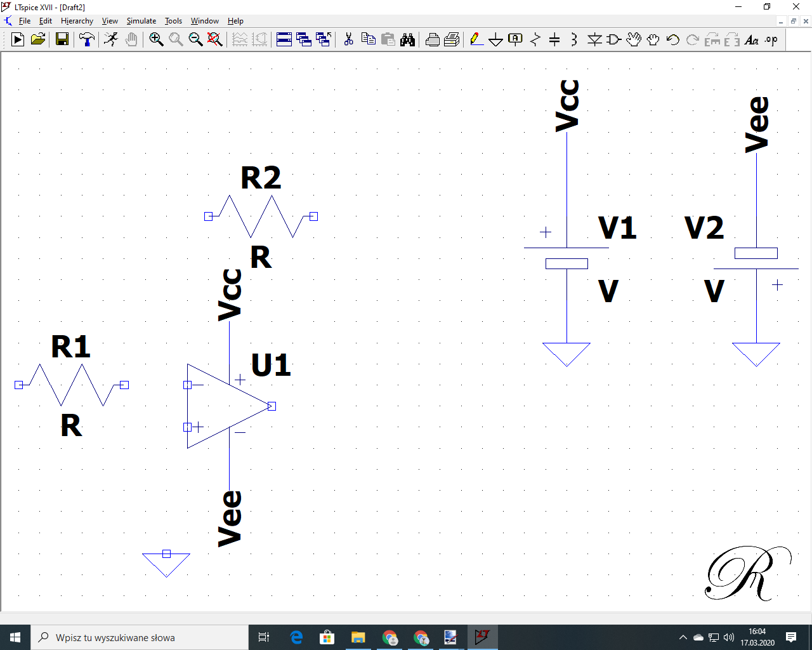This screenshot has width=812, height=650.
Task: Save the schematic via the floppy icon
Action: tap(62, 39)
